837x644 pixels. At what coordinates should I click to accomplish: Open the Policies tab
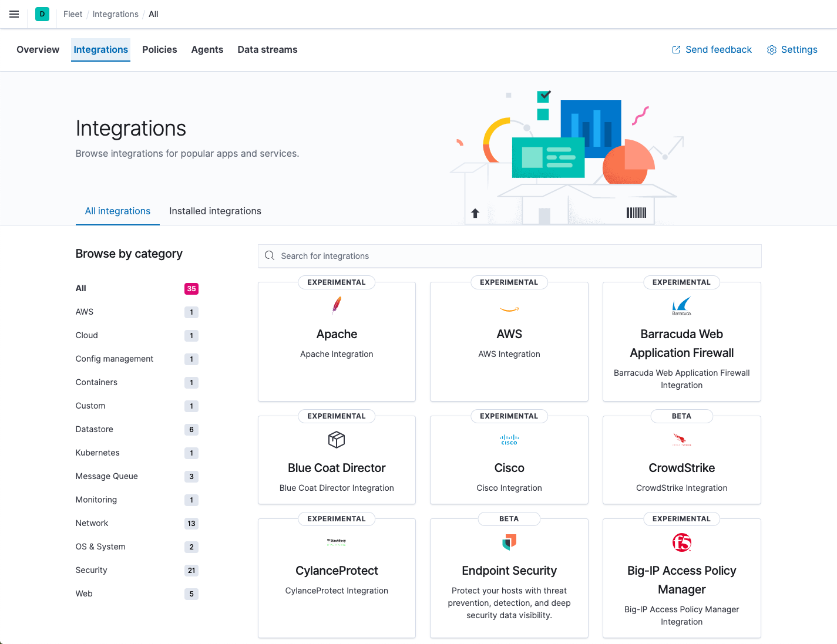[x=159, y=49]
